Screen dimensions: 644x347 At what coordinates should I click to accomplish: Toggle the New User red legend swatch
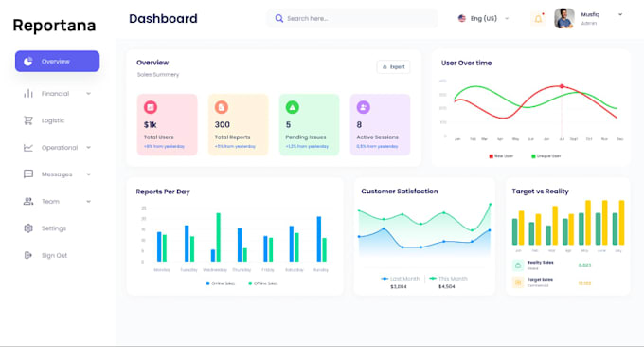[x=492, y=156]
